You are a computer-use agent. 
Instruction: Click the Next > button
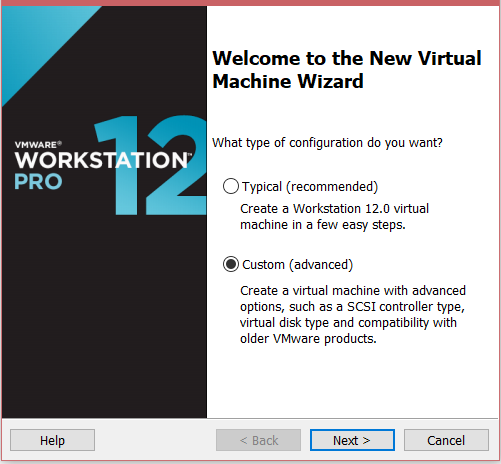pos(352,440)
